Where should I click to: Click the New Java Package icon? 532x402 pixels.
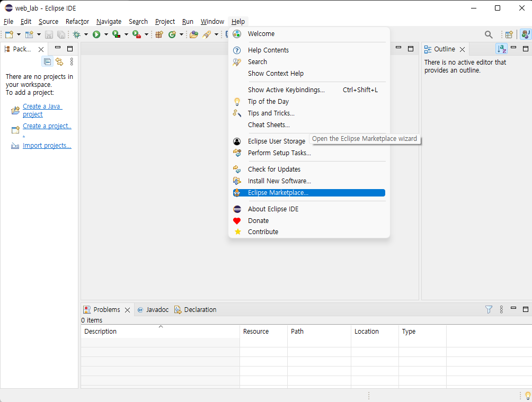(x=159, y=34)
